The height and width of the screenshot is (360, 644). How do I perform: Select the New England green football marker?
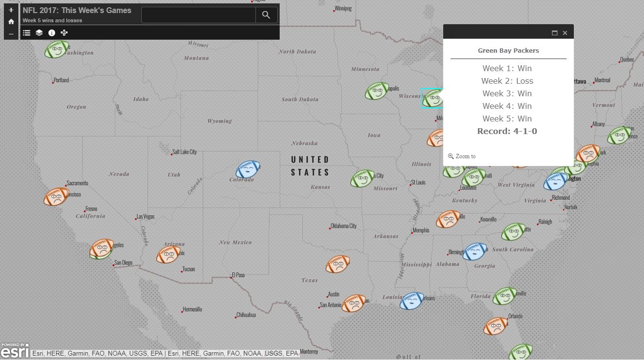619,135
